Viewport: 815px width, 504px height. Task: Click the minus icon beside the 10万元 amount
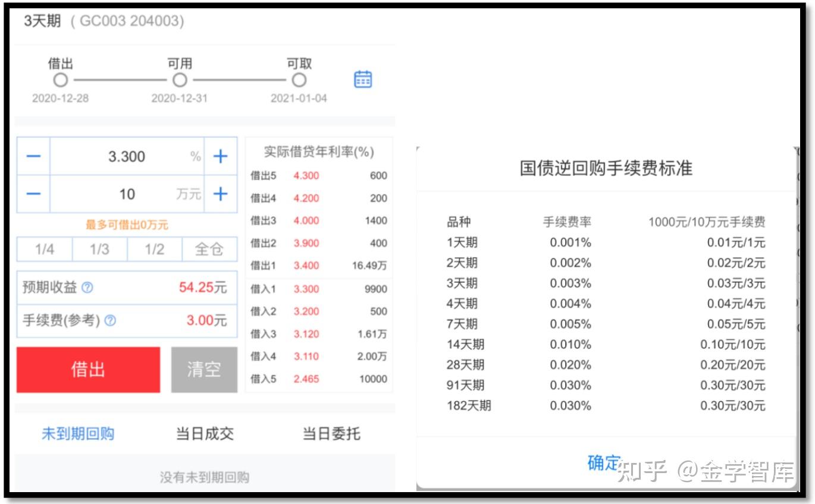[x=33, y=193]
